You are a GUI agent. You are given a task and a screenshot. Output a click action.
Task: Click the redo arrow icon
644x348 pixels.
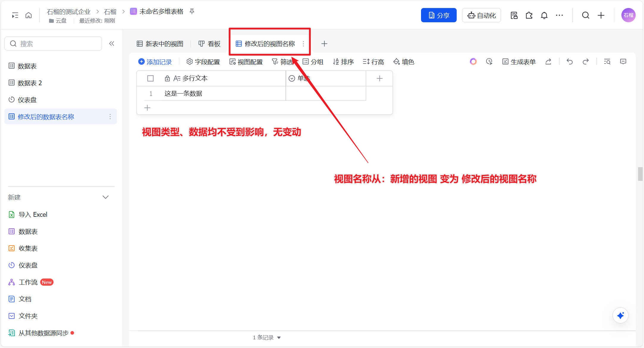point(585,61)
